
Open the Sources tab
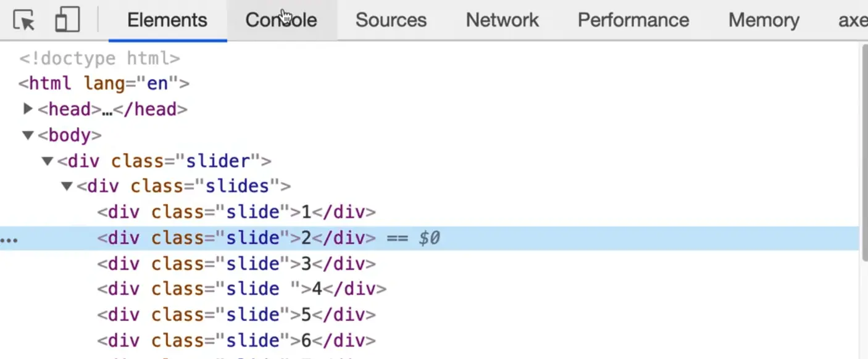pyautogui.click(x=391, y=20)
